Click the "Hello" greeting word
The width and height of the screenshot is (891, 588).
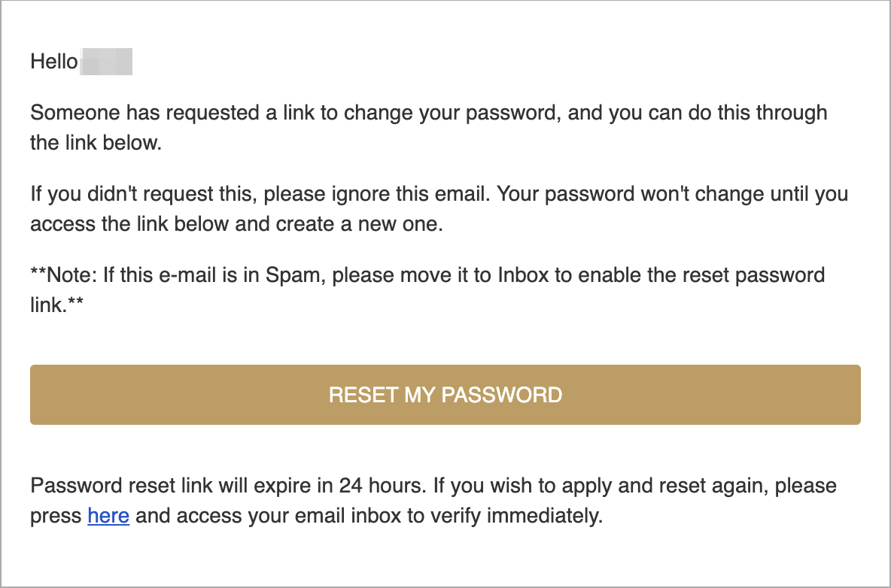pyautogui.click(x=54, y=62)
